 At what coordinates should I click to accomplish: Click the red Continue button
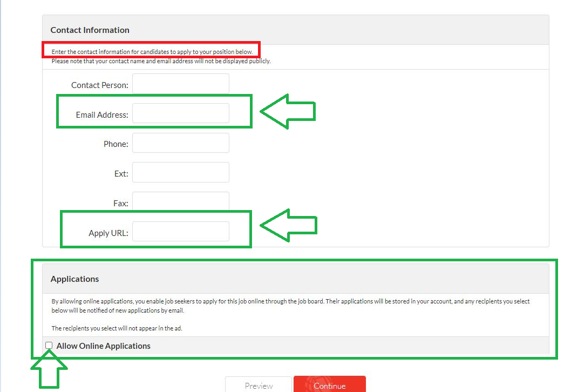pos(329,385)
